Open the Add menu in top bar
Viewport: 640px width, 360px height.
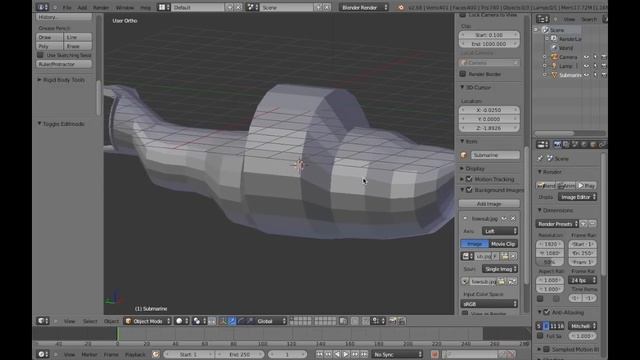(x=82, y=7)
